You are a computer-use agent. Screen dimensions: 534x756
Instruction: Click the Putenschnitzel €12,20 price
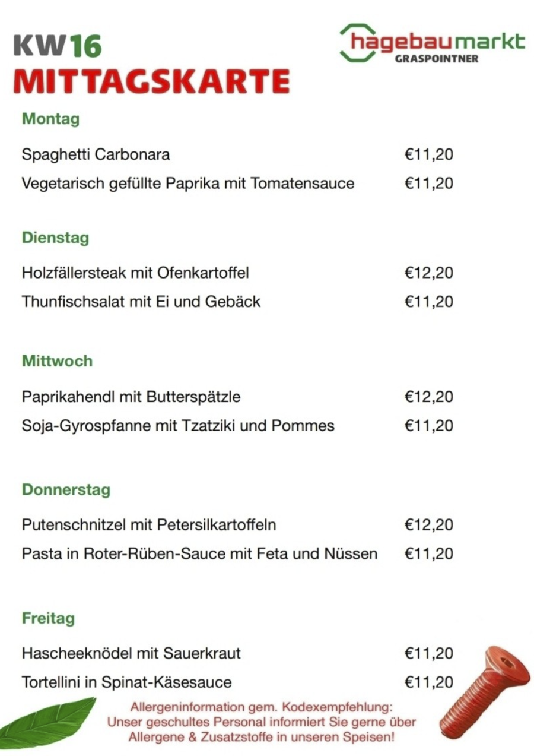(x=428, y=525)
